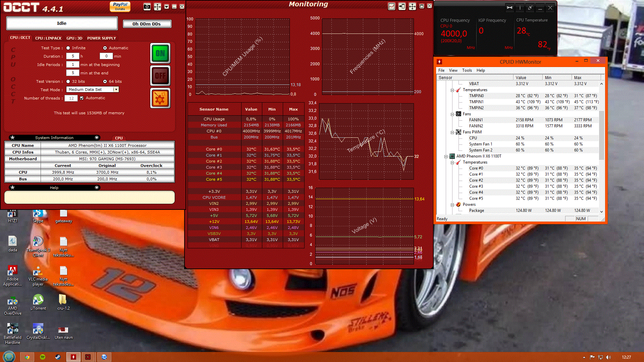Click the System Information star icon

tap(12, 138)
